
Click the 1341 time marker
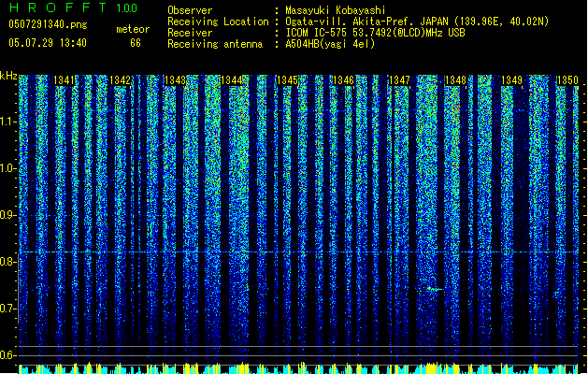[x=64, y=80]
